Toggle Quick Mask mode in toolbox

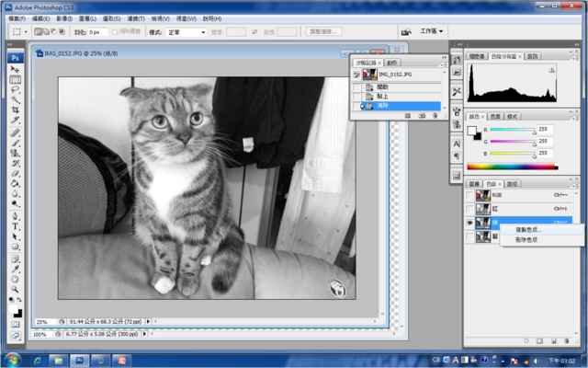point(15,324)
